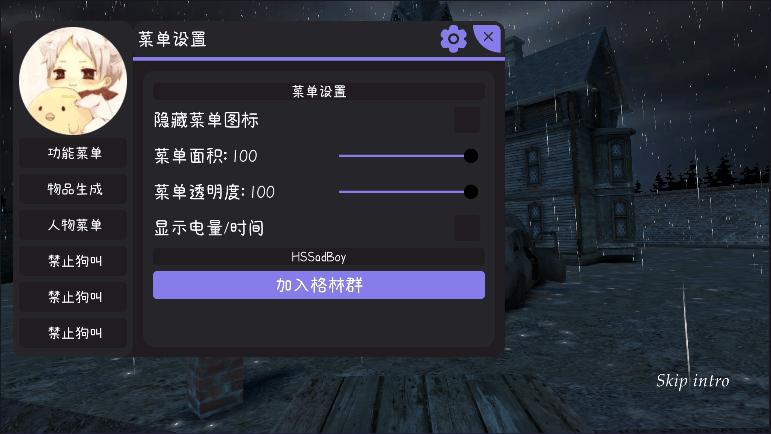Select the 人物菜单 sidebar entry
Viewport: 771px width, 434px height.
[73, 225]
